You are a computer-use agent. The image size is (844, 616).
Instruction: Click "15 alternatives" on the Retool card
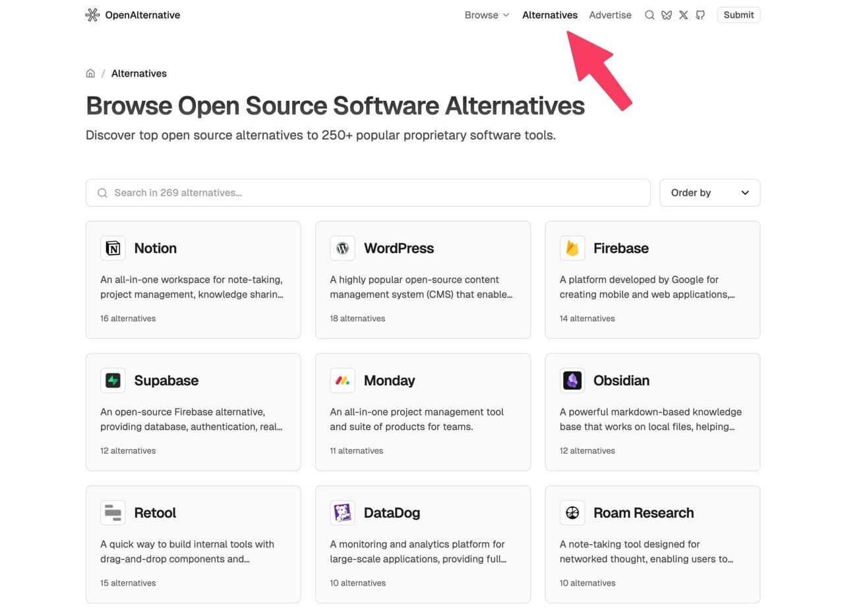128,583
